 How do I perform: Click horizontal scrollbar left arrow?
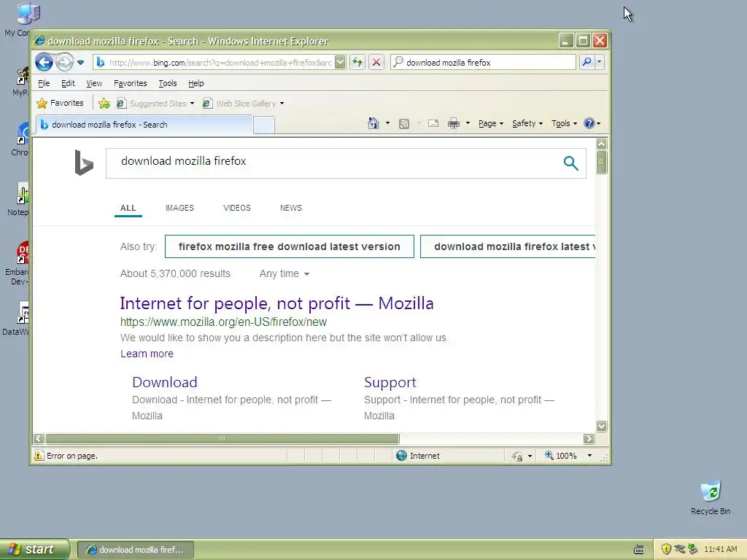point(39,438)
